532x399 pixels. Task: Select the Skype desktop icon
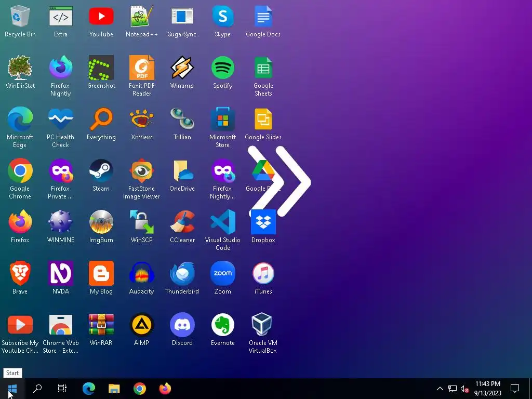[x=222, y=16]
